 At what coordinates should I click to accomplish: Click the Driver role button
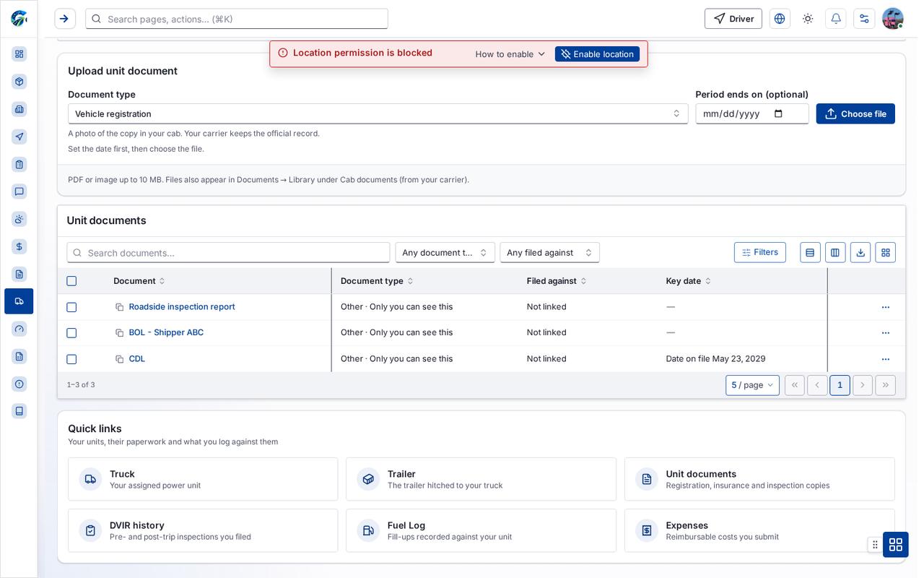tap(733, 19)
